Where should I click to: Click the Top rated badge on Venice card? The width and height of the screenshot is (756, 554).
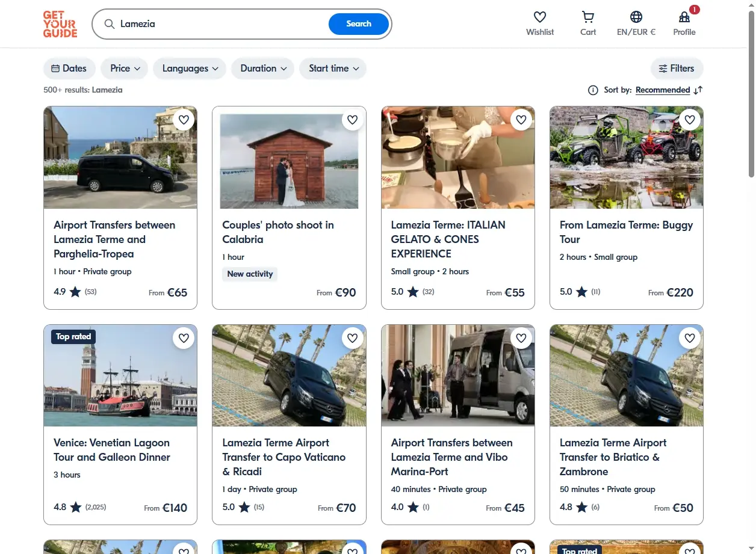pyautogui.click(x=73, y=337)
